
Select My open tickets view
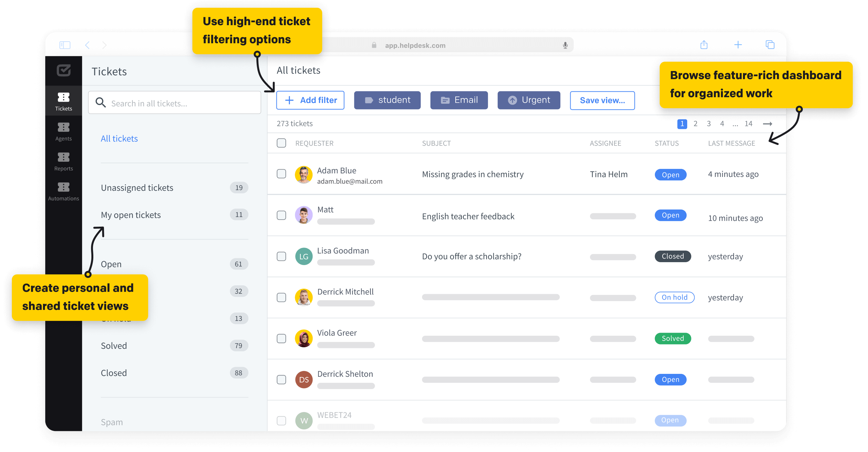(130, 214)
